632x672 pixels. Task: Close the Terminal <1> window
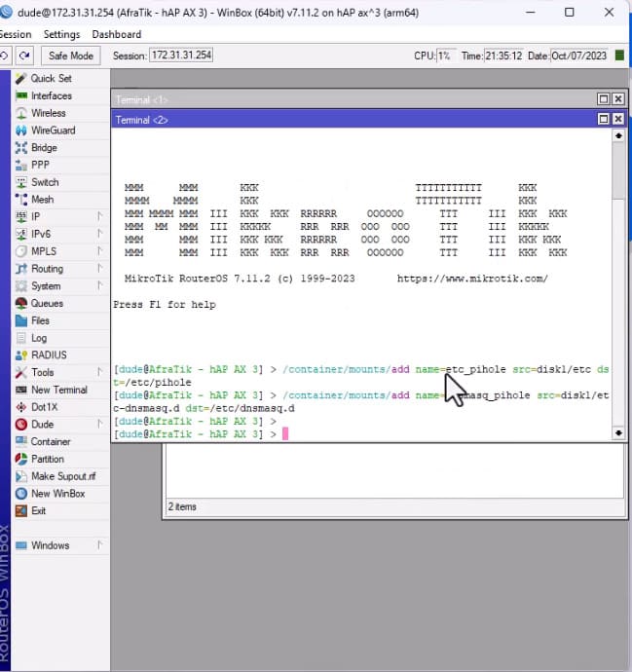617,99
